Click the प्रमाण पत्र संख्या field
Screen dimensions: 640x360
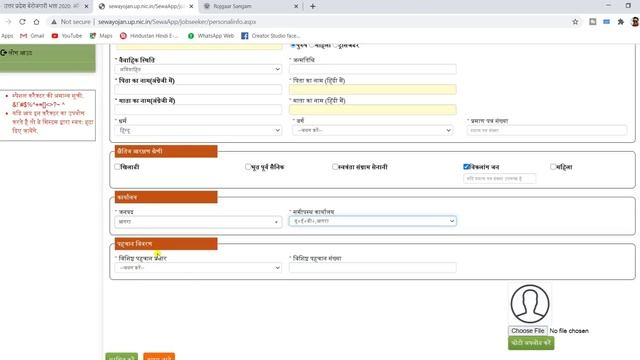pos(547,130)
